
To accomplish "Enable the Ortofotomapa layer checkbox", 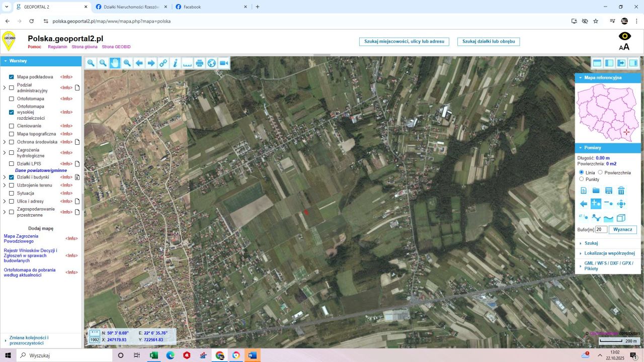I will pos(11,99).
